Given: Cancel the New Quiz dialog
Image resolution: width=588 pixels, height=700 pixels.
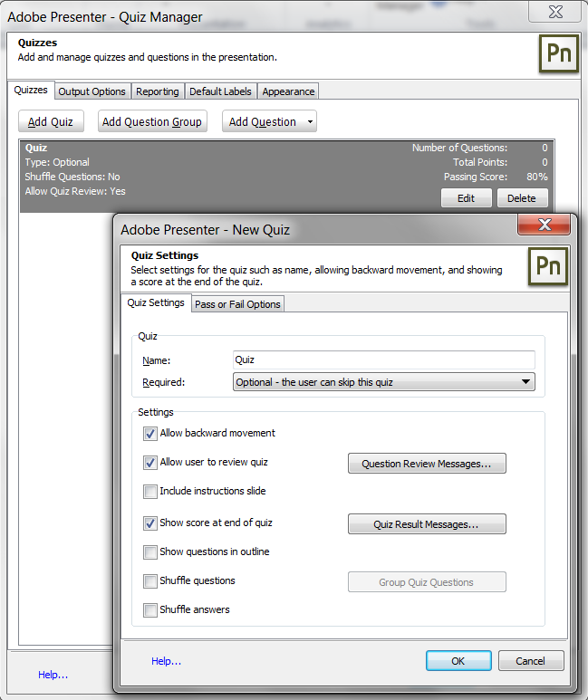Looking at the screenshot, I should pos(531,661).
